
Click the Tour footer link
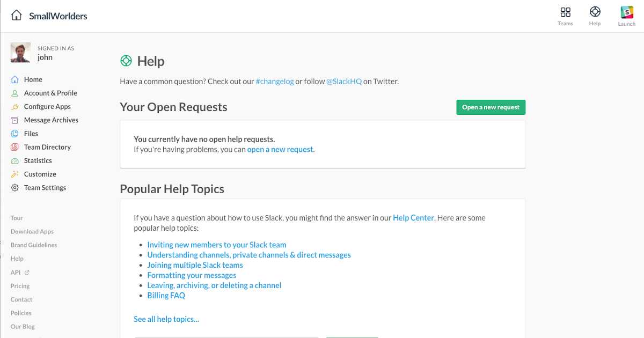pyautogui.click(x=17, y=218)
